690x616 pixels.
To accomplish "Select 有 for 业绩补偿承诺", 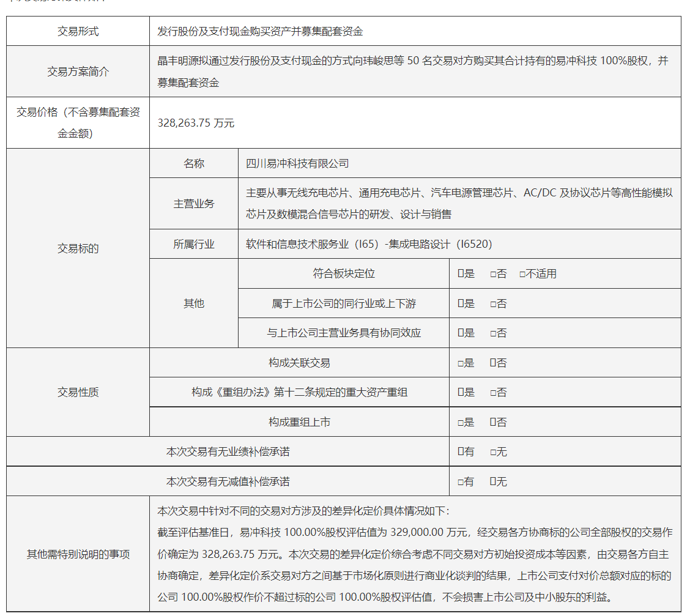I will pos(460,452).
